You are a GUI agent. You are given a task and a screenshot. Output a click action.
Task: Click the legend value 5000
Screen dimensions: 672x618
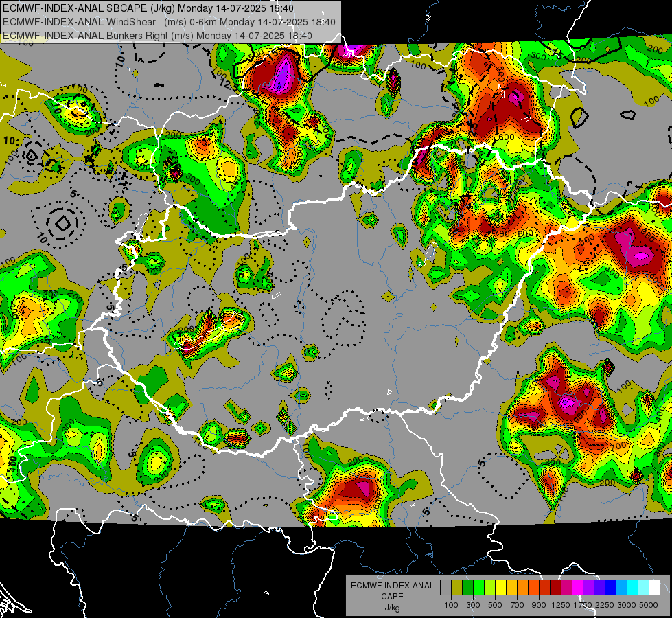(x=649, y=605)
